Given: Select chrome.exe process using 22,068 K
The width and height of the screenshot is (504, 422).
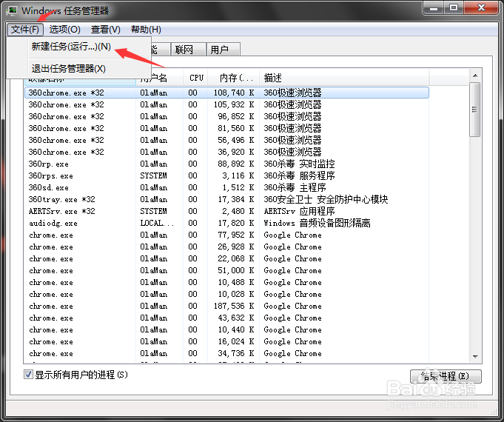Looking at the screenshot, I should [226, 258].
